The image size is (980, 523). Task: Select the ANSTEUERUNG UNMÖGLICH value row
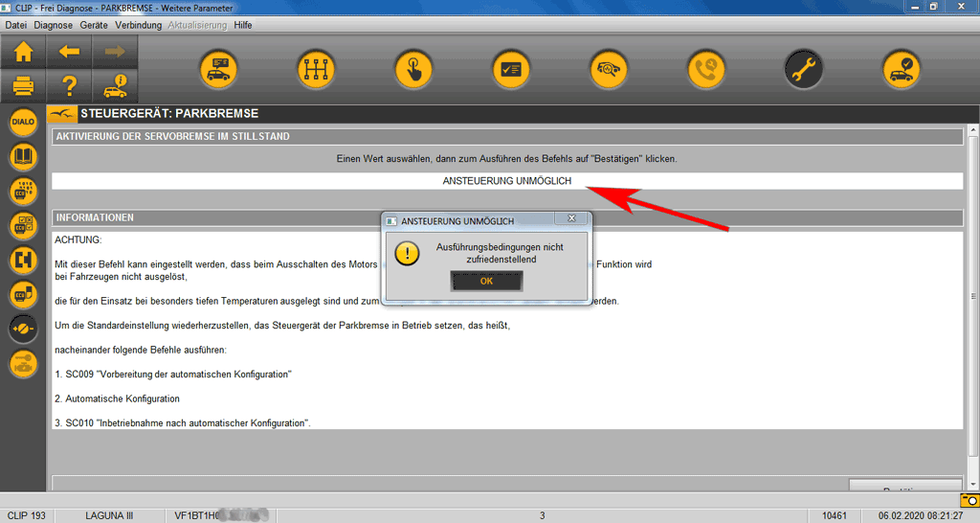pyautogui.click(x=507, y=181)
